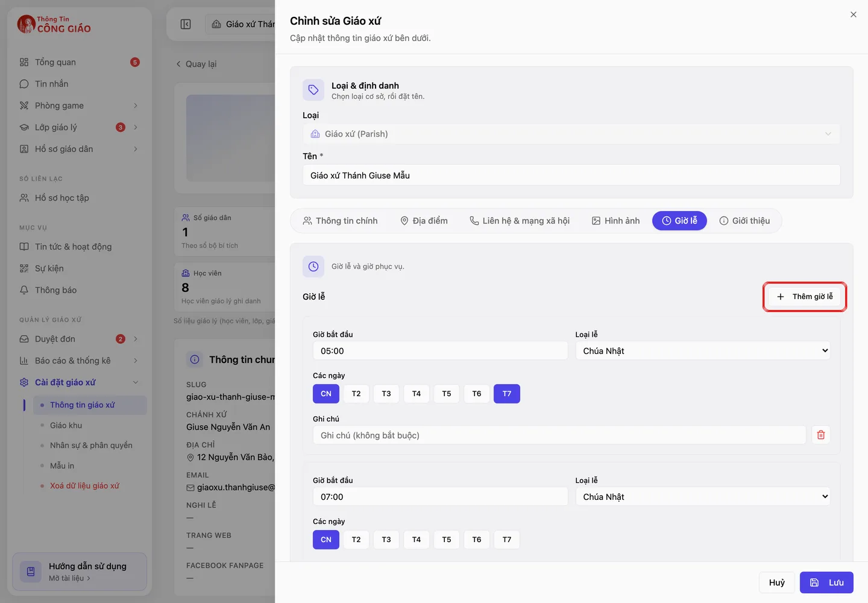The image size is (868, 603).
Task: Toggle T2 day in the 07:00 entry
Action: (x=356, y=540)
